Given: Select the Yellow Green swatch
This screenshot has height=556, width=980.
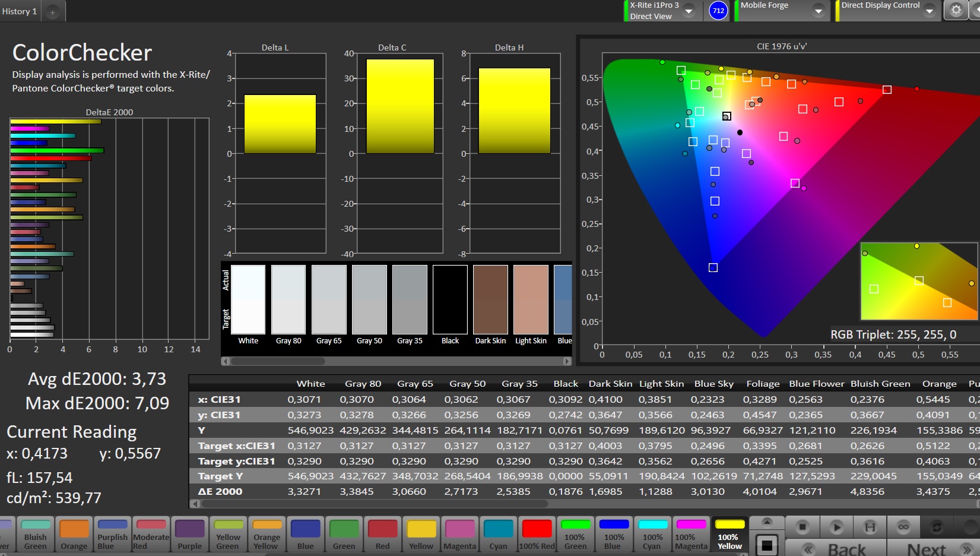Looking at the screenshot, I should click(228, 534).
